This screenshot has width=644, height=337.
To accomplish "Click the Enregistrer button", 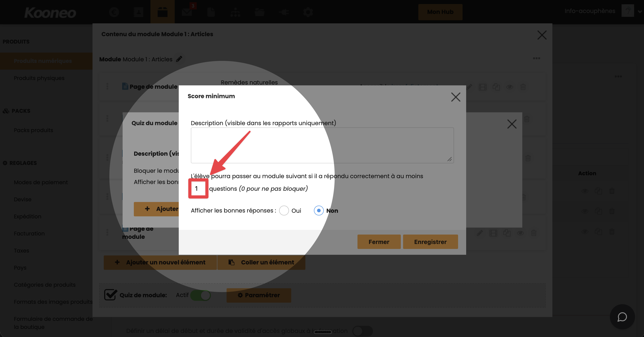I will pos(430,242).
